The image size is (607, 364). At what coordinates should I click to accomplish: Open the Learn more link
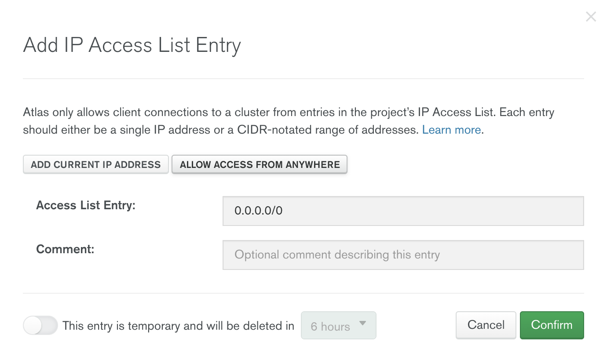[x=451, y=130]
